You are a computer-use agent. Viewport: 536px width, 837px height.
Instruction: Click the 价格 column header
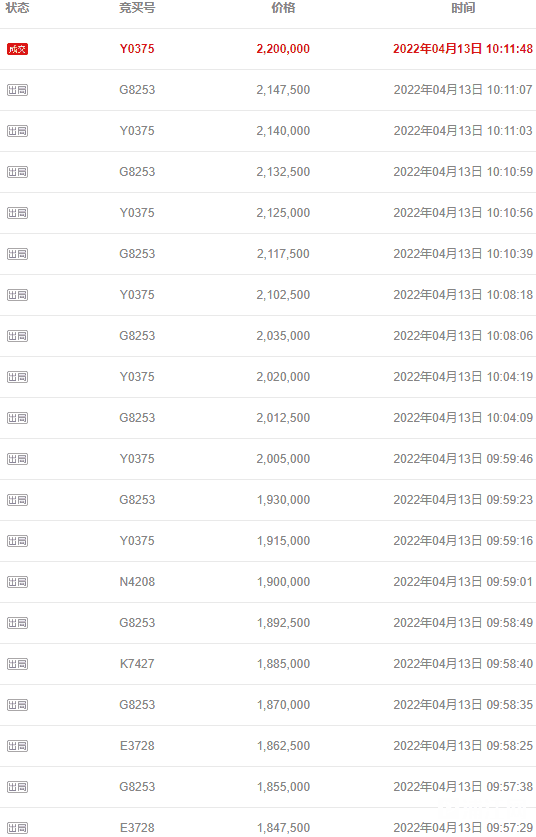[283, 8]
